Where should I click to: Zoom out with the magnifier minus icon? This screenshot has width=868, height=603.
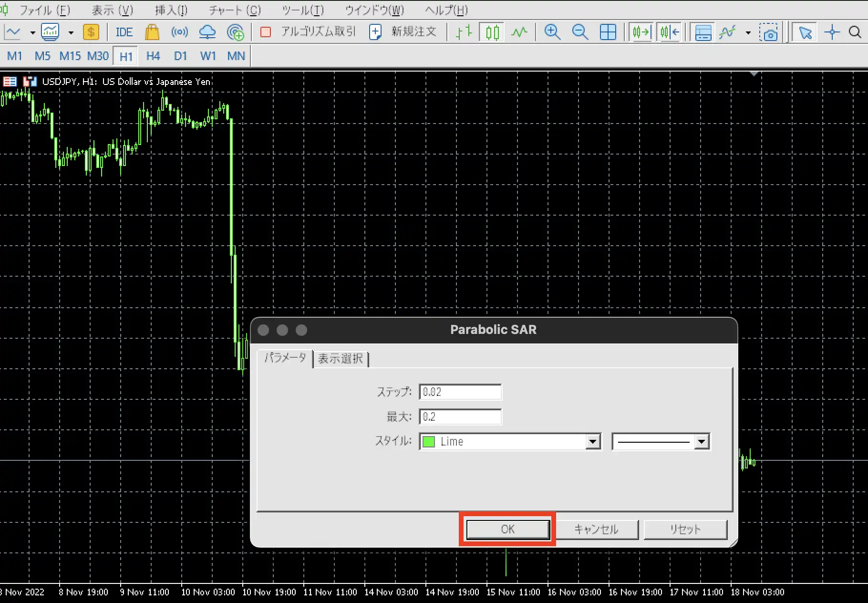click(x=580, y=32)
